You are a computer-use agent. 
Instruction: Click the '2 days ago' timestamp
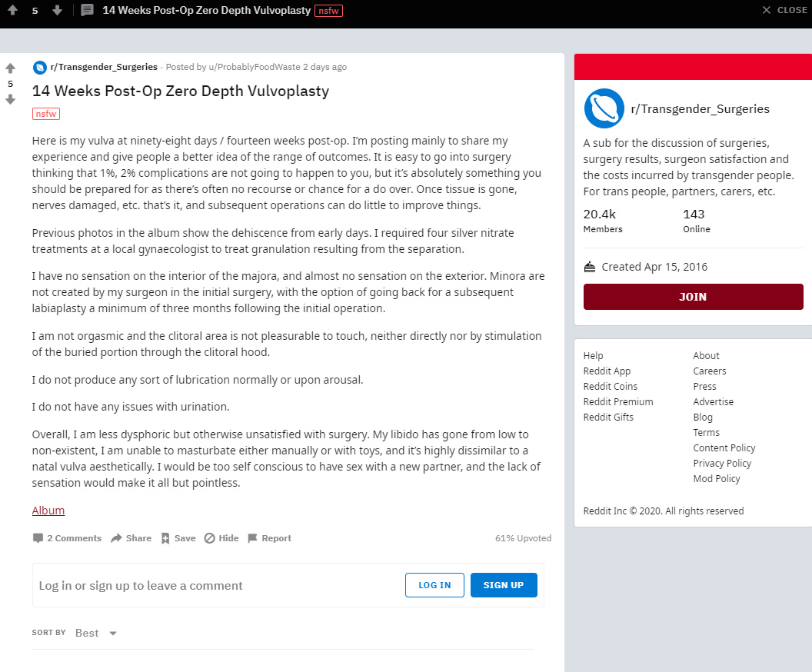pyautogui.click(x=324, y=67)
